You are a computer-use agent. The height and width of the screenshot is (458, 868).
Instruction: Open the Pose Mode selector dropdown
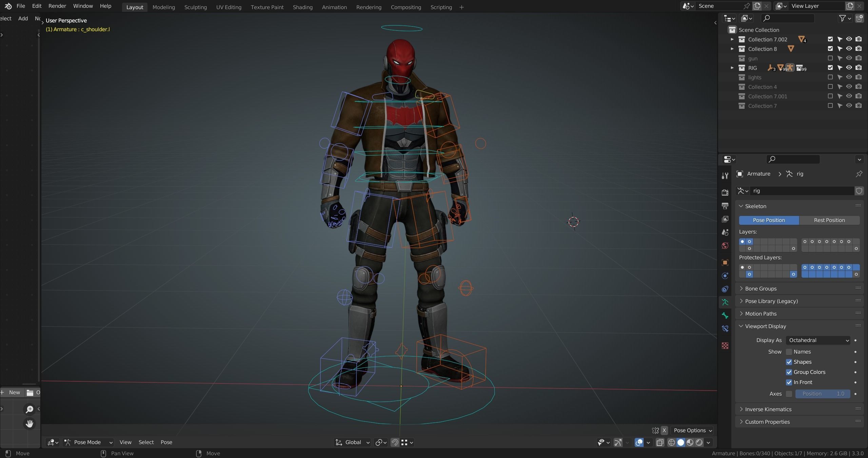click(x=88, y=442)
